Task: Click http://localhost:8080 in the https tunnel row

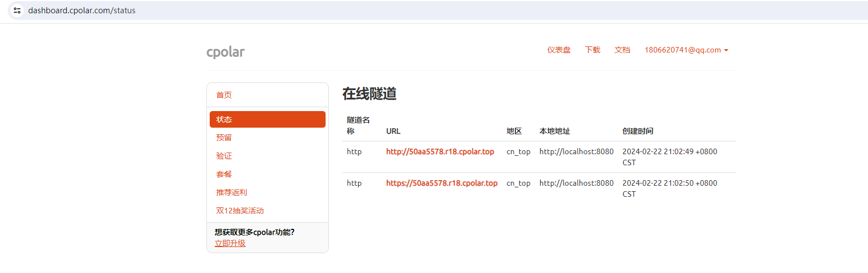Action: (577, 183)
